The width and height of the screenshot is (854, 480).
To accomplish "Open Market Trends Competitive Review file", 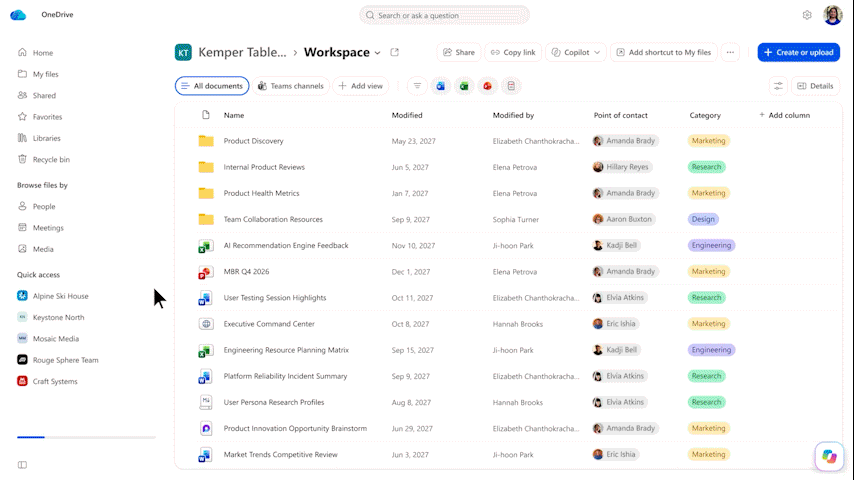I will 280,455.
